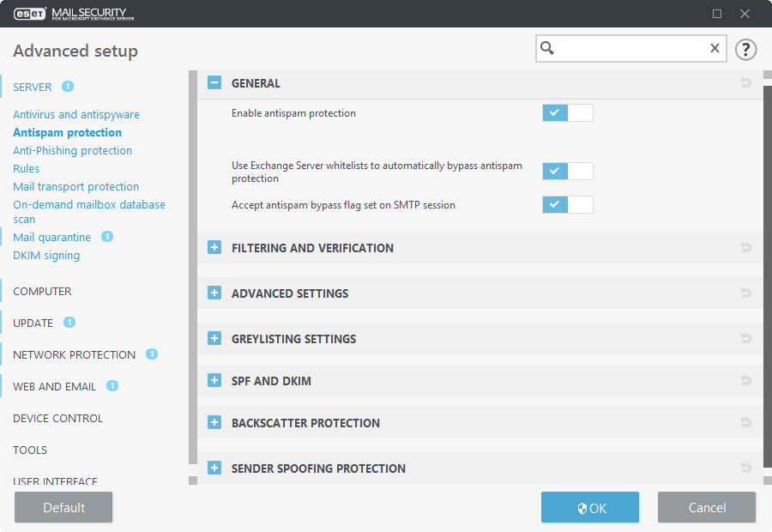Click the revert icon for FILTERING AND VERIFICATION

(x=745, y=247)
